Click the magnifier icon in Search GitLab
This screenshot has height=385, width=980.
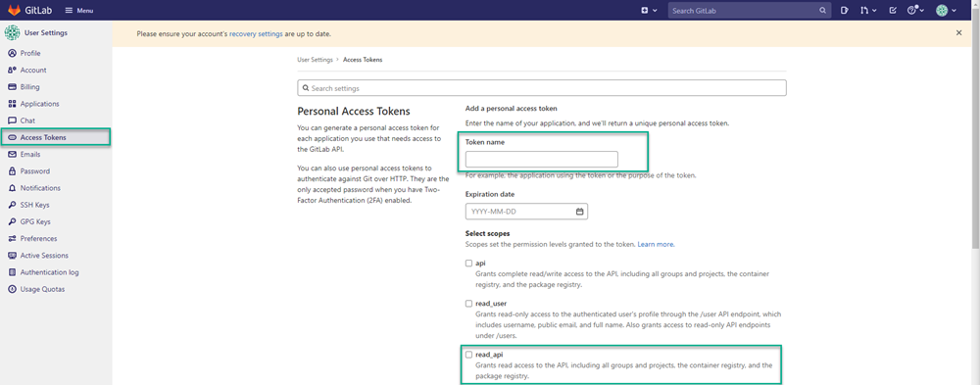[822, 10]
